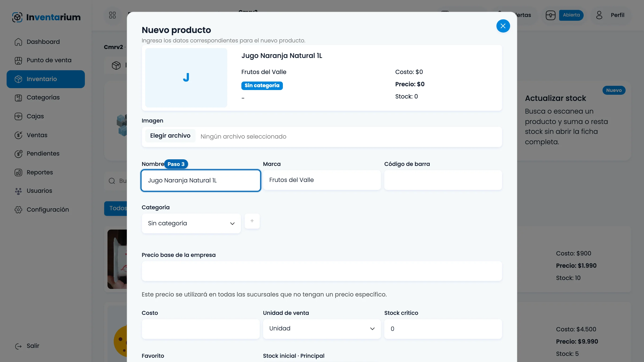Click the Precio: $9.990 text

[577, 342]
